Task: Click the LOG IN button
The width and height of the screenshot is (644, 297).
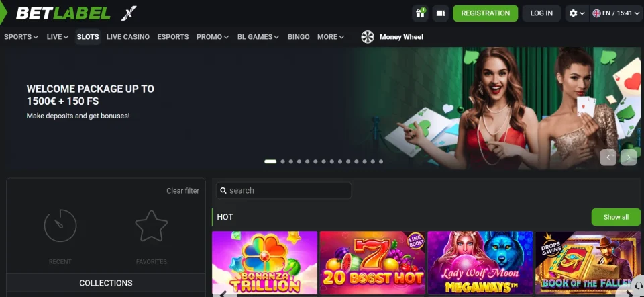Action: point(541,13)
